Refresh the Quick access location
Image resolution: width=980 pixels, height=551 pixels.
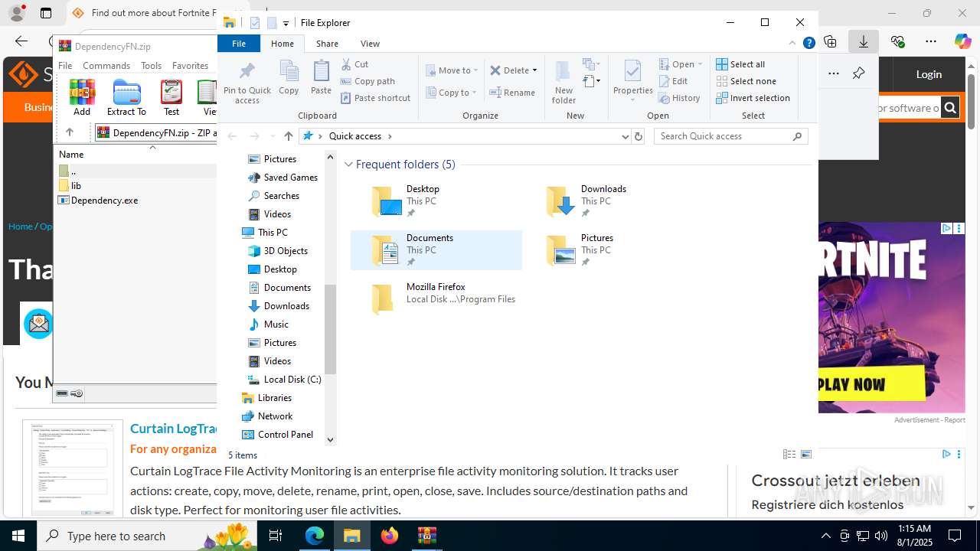click(639, 136)
